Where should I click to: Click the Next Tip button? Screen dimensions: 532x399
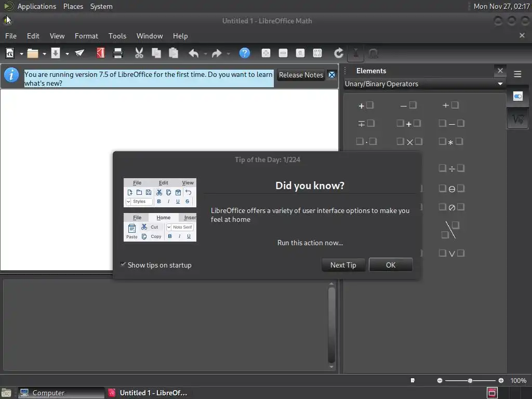[x=343, y=265]
